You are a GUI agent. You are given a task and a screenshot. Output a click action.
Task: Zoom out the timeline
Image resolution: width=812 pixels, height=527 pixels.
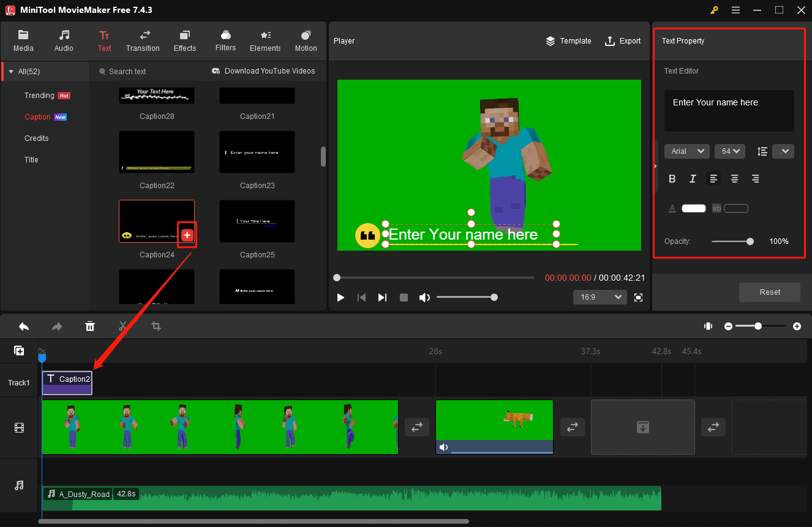click(x=728, y=327)
